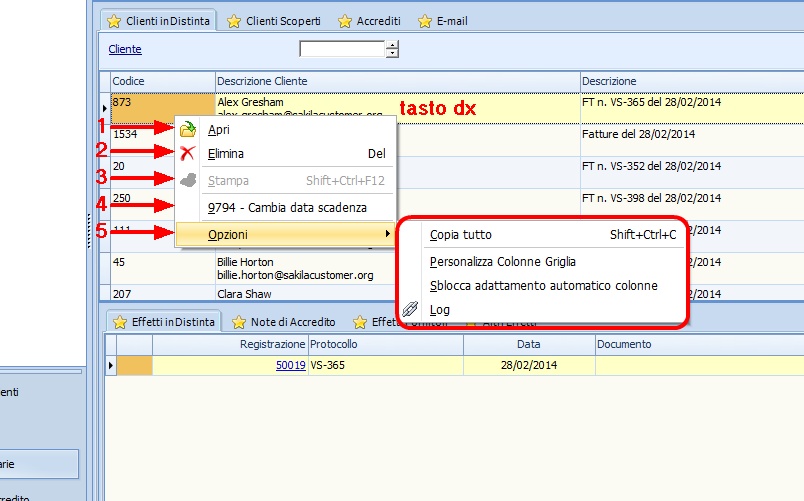Image resolution: width=804 pixels, height=501 pixels.
Task: Choose 9794 - Cambia data scadenza
Action: pyautogui.click(x=287, y=208)
